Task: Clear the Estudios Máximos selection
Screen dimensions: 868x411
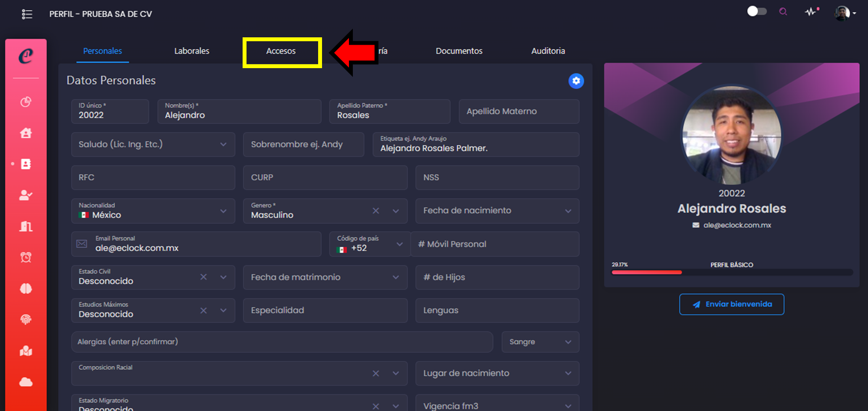Action: coord(203,310)
